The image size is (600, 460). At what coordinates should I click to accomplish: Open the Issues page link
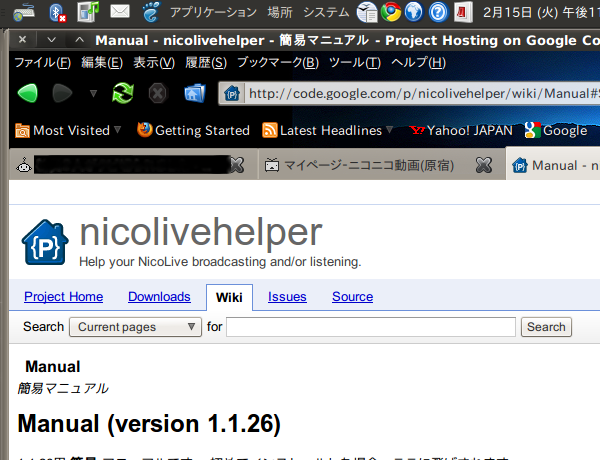[x=287, y=297]
